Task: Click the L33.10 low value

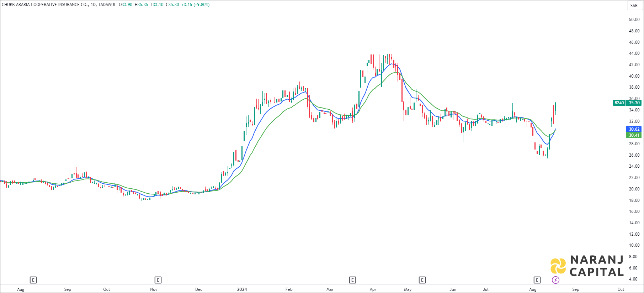Action: 157,5
